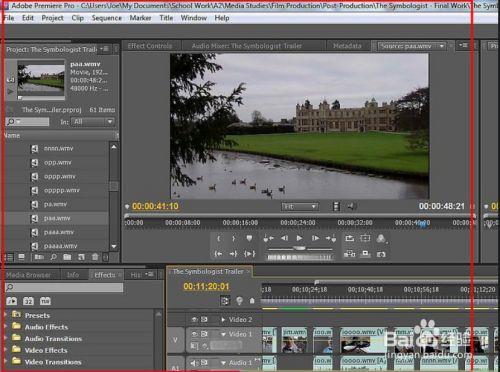
Task: Open the Marker menu
Action: click(140, 18)
